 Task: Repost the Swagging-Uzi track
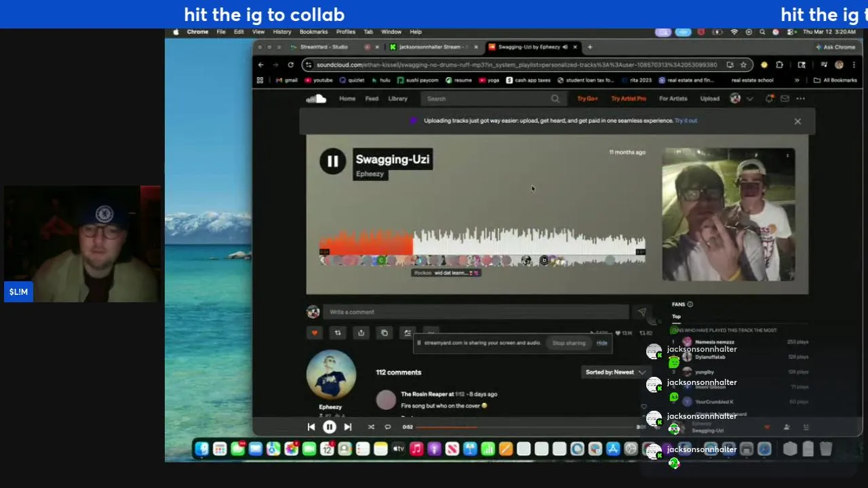(x=338, y=333)
